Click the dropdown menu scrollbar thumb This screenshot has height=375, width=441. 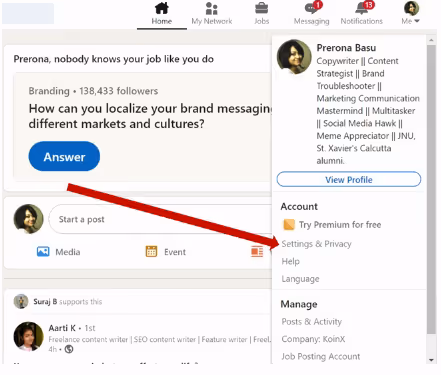click(431, 189)
